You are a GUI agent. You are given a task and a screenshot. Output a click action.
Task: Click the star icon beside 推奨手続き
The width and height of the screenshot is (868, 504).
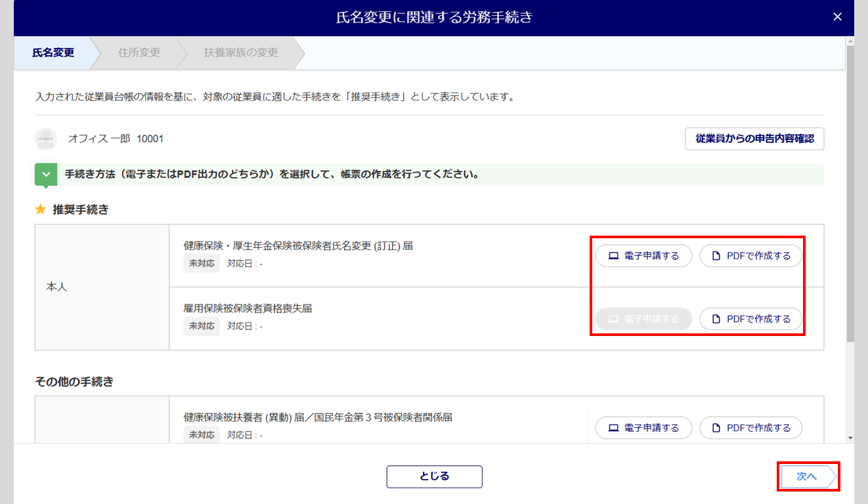tap(41, 209)
